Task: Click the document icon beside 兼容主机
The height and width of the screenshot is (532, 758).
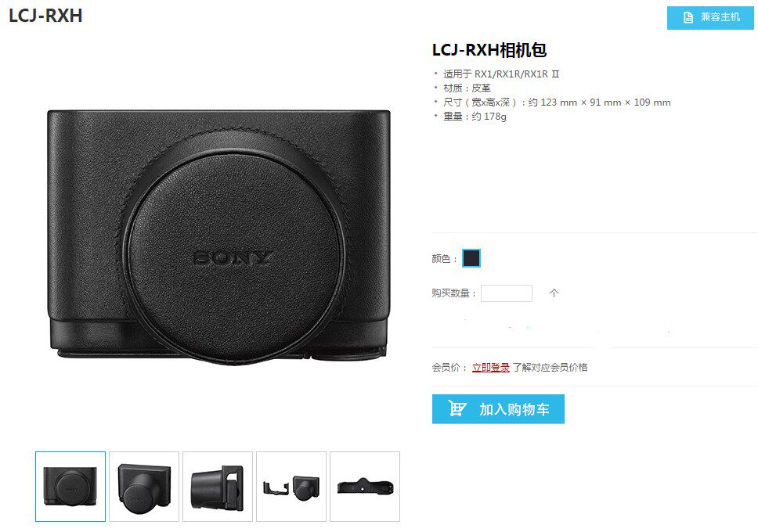Action: [x=688, y=18]
